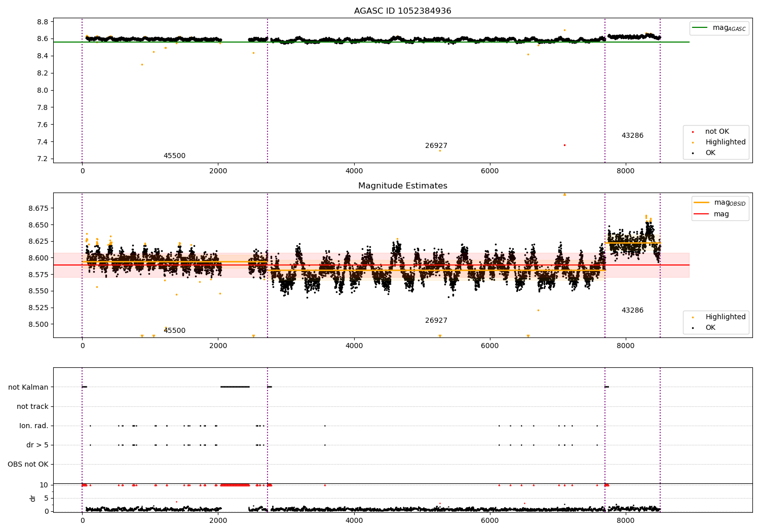Click the obsid label 26927 in the top plot

click(x=436, y=146)
